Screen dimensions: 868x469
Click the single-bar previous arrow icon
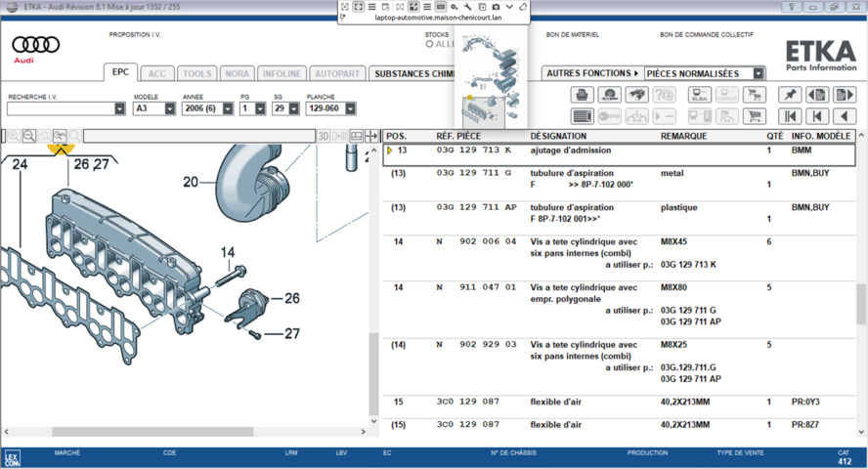click(817, 116)
